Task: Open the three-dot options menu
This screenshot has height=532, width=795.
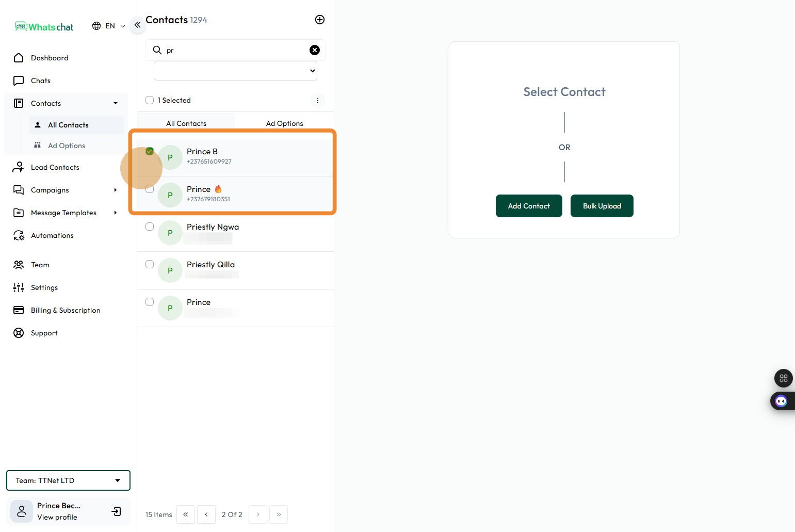Action: [x=318, y=101]
